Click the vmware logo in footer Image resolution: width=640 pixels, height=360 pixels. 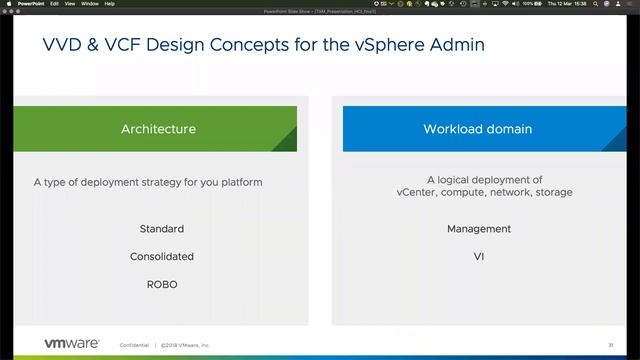(71, 343)
